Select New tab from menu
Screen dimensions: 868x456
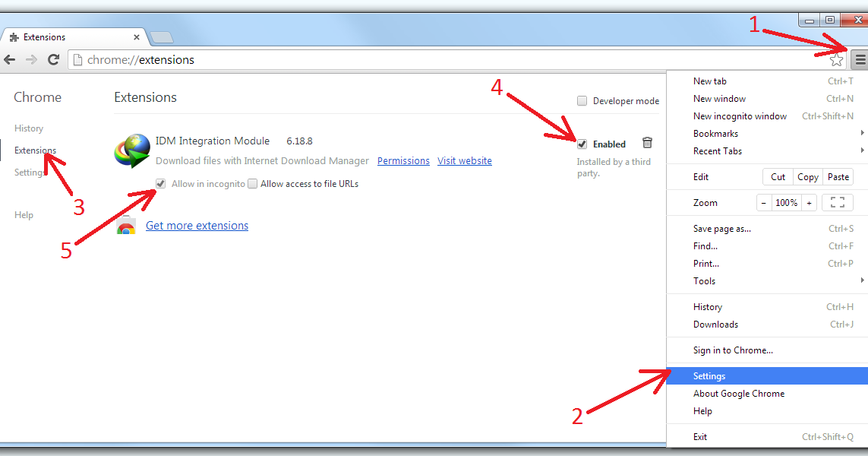(x=767, y=81)
